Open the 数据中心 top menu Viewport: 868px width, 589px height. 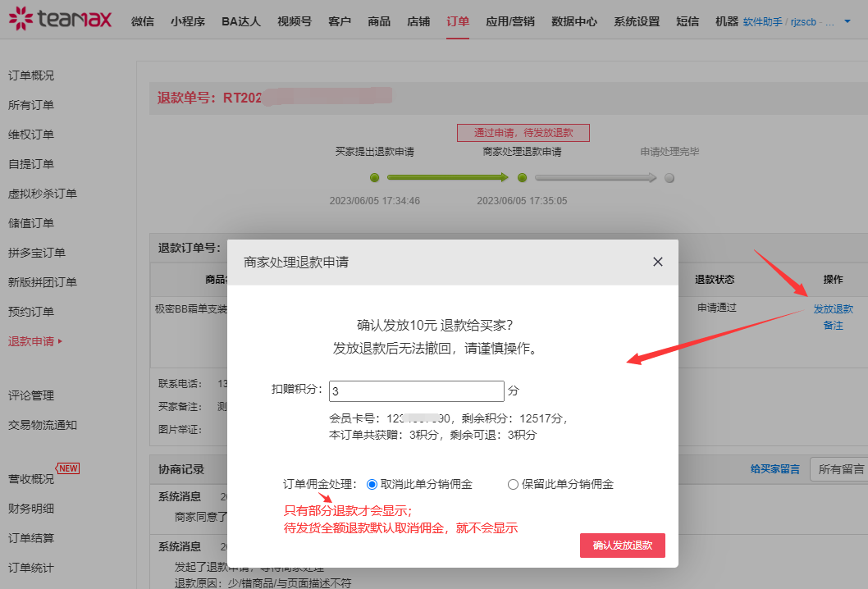573,22
